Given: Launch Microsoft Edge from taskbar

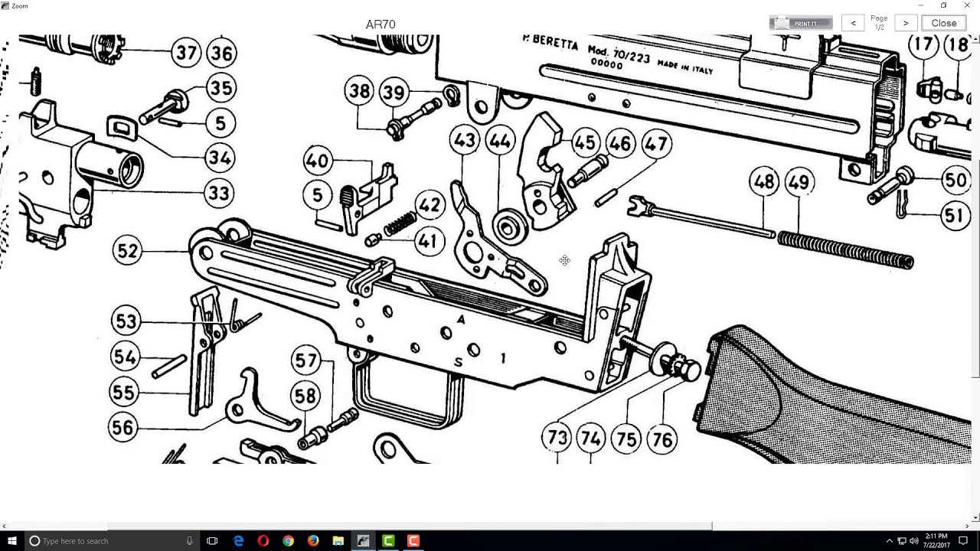Looking at the screenshot, I should tap(239, 541).
